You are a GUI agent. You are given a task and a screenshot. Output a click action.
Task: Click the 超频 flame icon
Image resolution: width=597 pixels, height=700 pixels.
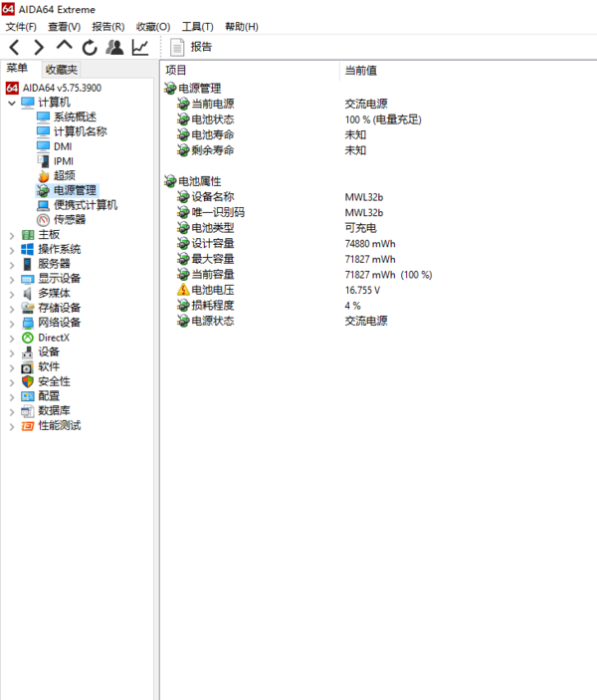point(43,176)
